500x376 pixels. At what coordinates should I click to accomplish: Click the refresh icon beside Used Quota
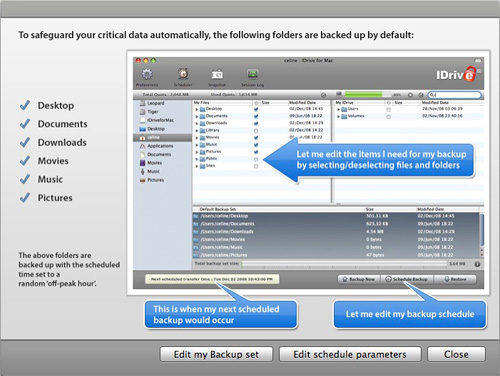323,95
